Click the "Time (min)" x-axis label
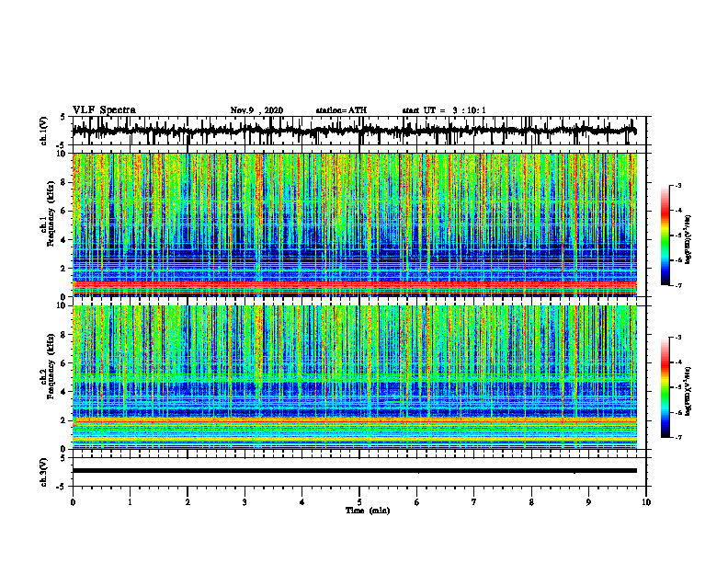This screenshot has height=563, width=728. point(368,511)
